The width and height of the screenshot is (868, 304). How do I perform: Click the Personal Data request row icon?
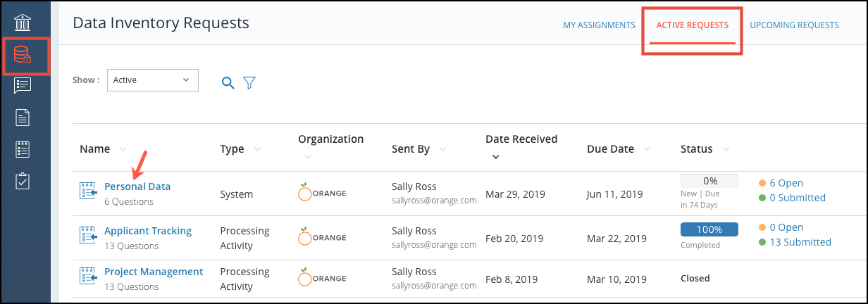pyautogui.click(x=87, y=191)
